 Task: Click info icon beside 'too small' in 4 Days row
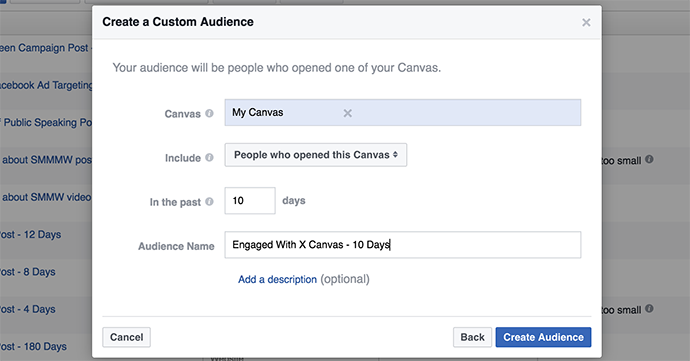pos(650,309)
